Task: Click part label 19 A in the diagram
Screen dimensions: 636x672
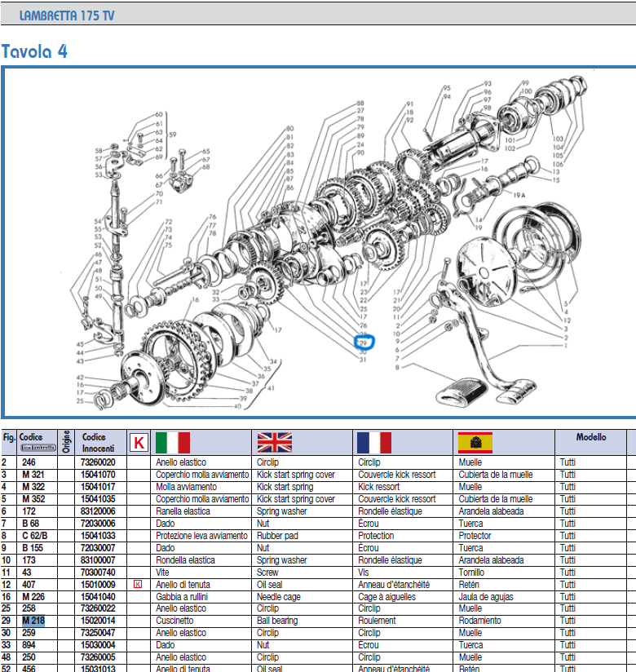Action: coord(519,195)
